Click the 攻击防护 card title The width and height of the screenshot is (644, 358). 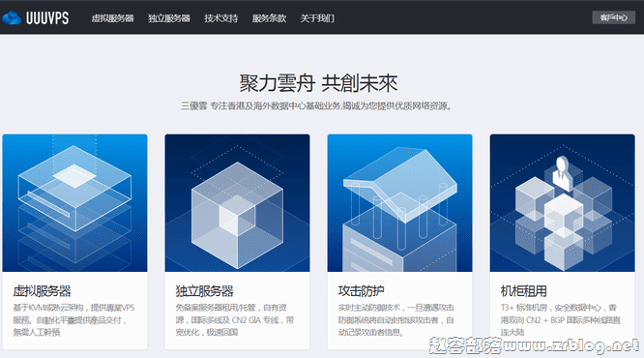(361, 291)
